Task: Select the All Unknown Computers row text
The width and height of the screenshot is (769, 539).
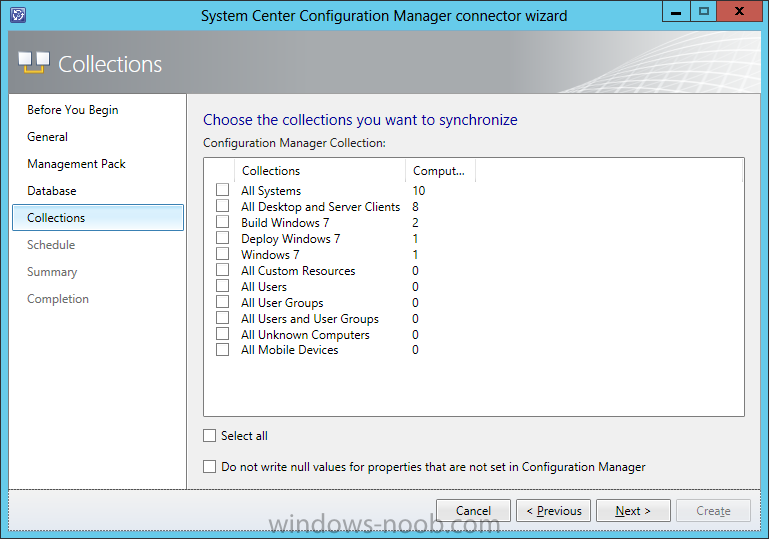Action: coord(305,335)
